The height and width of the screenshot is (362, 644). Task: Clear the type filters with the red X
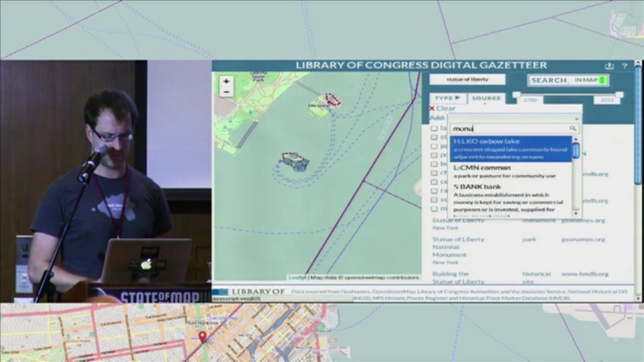click(x=432, y=108)
